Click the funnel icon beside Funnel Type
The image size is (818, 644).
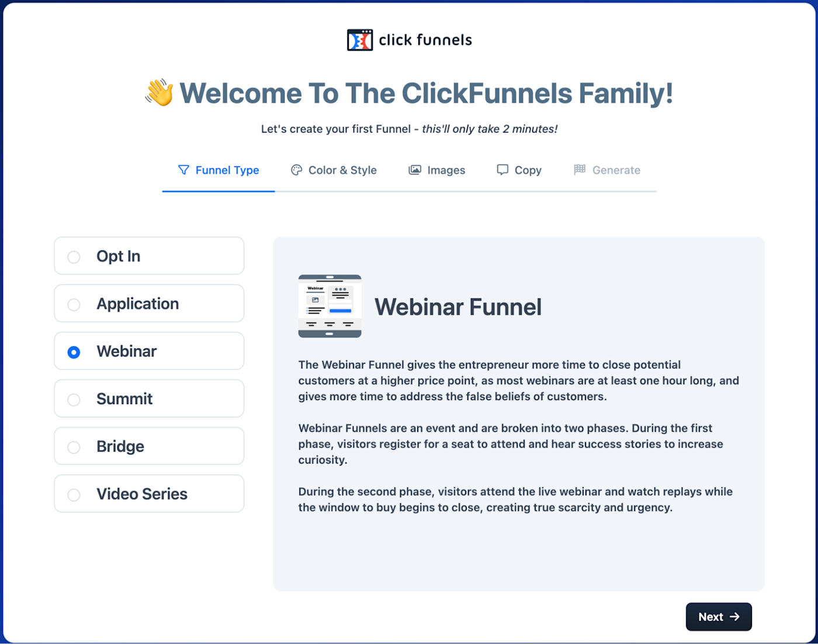(183, 170)
